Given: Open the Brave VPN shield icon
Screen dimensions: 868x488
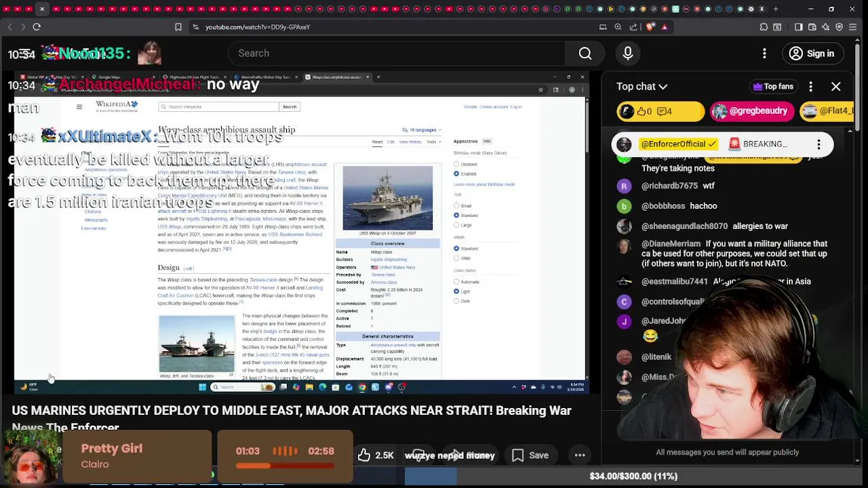Looking at the screenshot, I should click(839, 27).
